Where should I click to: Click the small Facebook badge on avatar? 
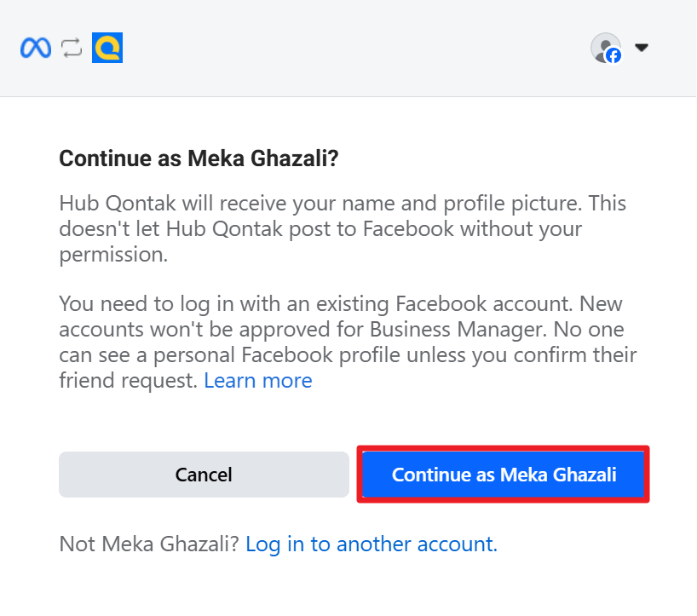coord(613,56)
